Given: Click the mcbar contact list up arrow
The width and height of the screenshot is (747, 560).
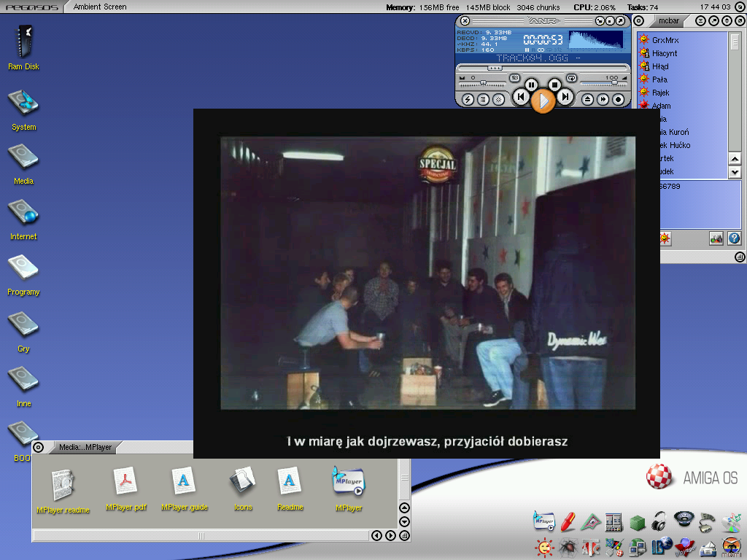Looking at the screenshot, I should pos(734,159).
